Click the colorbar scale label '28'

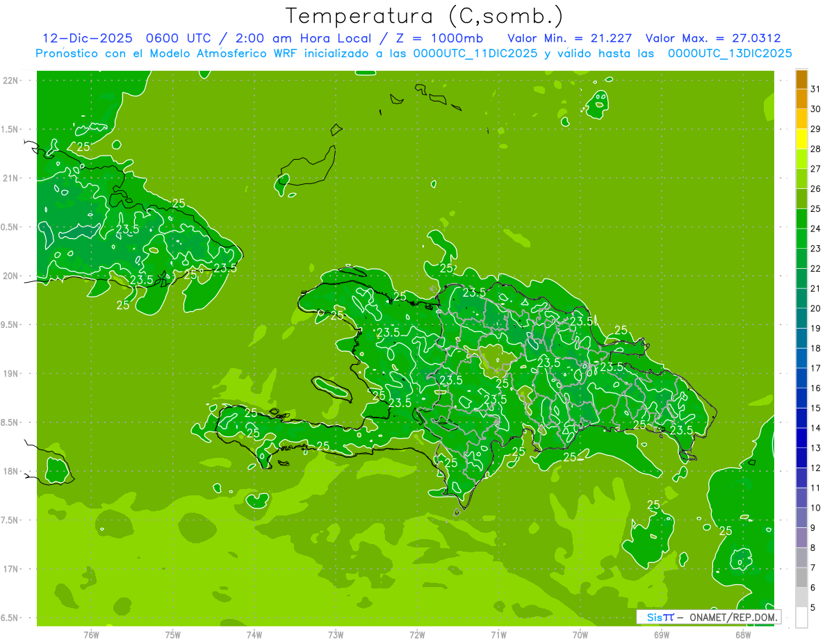(816, 149)
